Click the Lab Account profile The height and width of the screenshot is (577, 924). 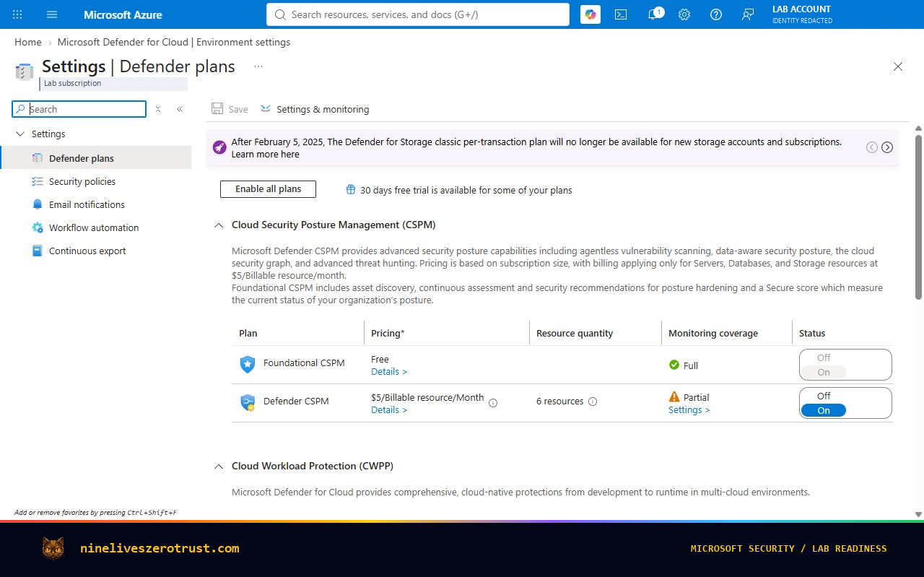click(x=802, y=14)
